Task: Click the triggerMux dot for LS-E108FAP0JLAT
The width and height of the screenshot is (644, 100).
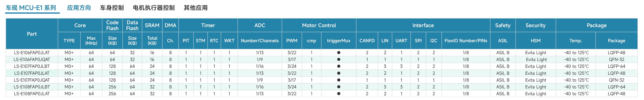Action: click(339, 93)
